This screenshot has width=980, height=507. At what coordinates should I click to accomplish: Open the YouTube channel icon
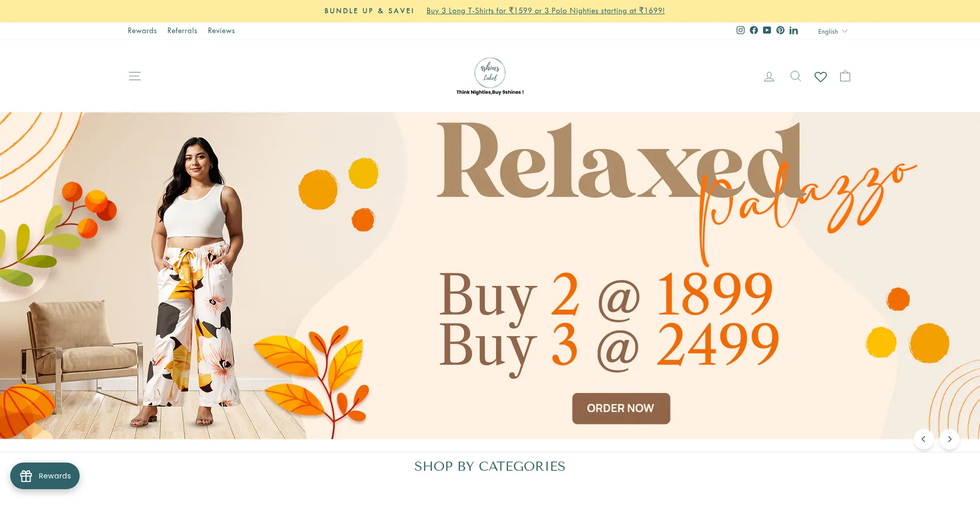[767, 30]
